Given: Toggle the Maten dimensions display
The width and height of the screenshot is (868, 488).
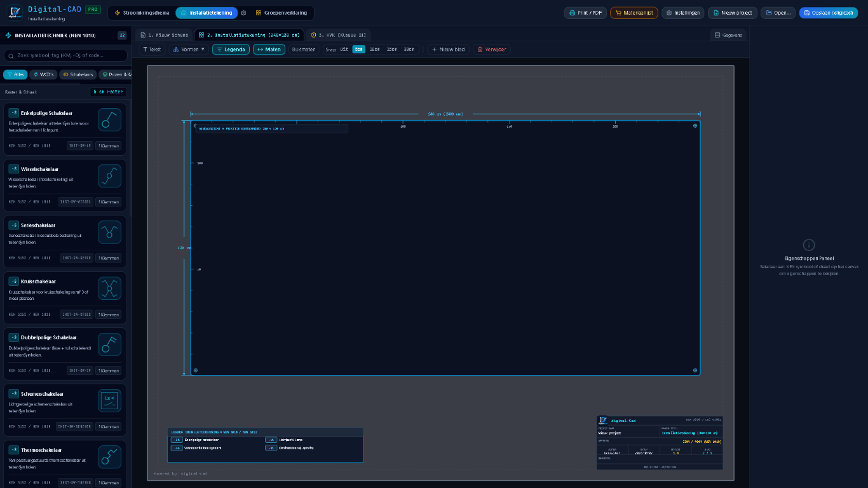Looking at the screenshot, I should pos(269,49).
